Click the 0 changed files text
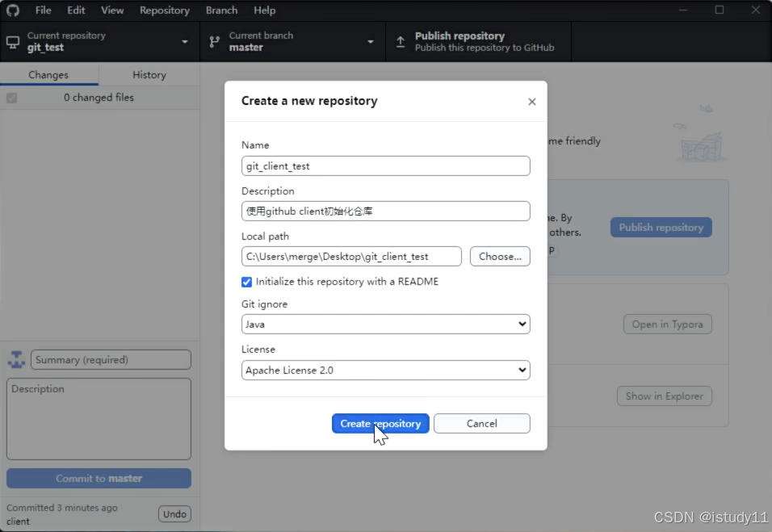This screenshot has height=532, width=772. (x=99, y=98)
